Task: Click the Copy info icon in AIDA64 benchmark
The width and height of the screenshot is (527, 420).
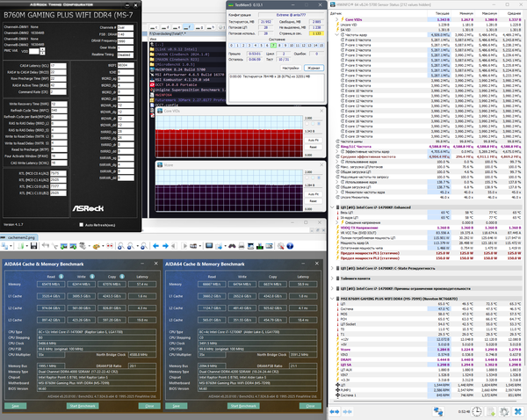Action: click(122, 277)
